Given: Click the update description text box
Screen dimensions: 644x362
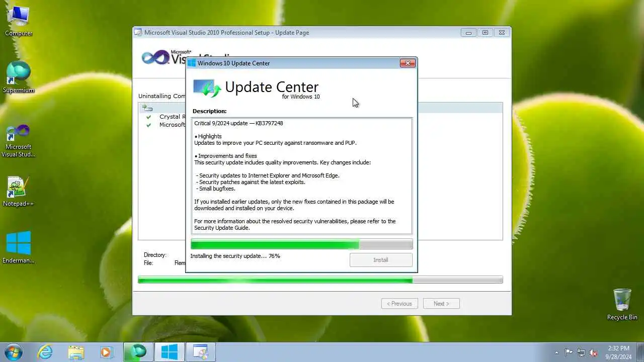Looking at the screenshot, I should 302,175.
